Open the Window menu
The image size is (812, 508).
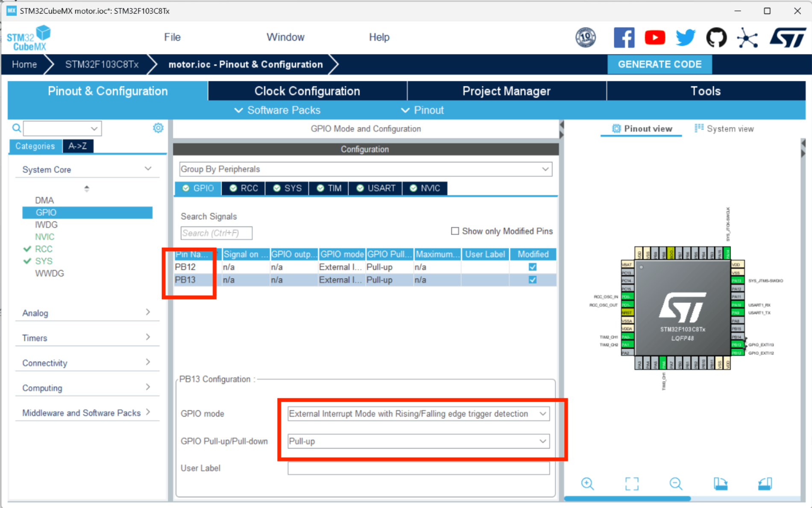(285, 37)
